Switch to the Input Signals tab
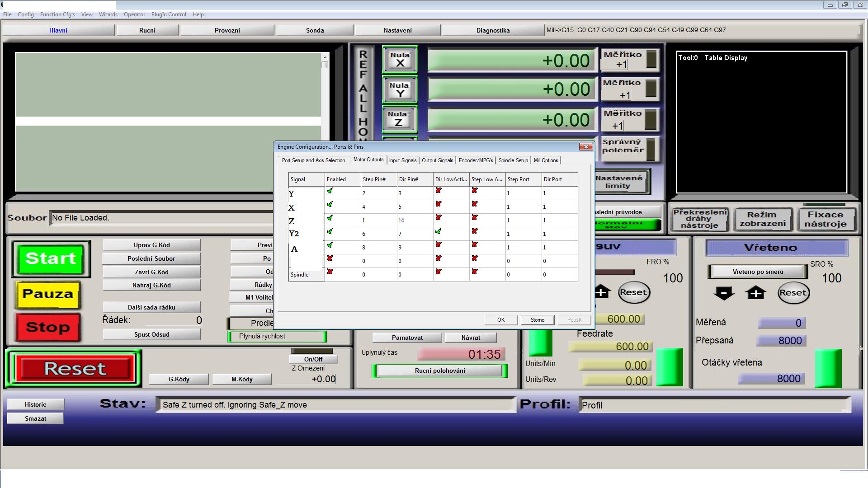 coord(402,160)
